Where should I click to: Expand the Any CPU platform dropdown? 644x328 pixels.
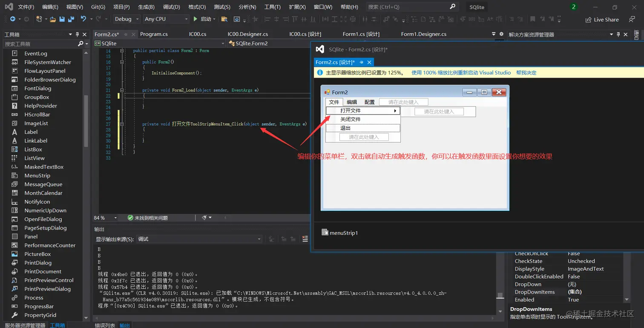point(166,19)
